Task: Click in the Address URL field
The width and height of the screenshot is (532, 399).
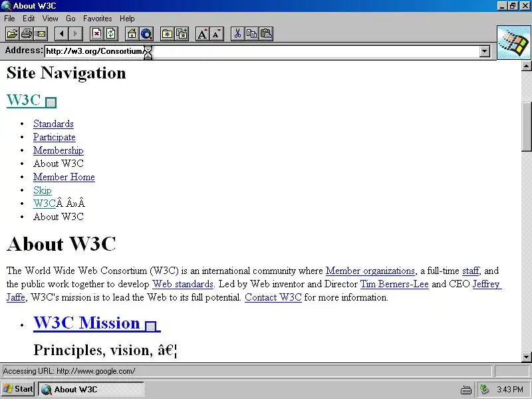Action: 261,52
